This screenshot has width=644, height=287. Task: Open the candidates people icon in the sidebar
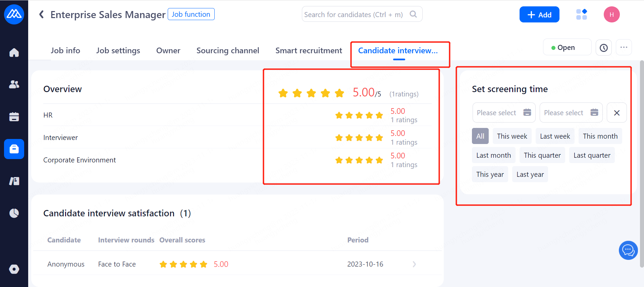pyautogui.click(x=14, y=84)
